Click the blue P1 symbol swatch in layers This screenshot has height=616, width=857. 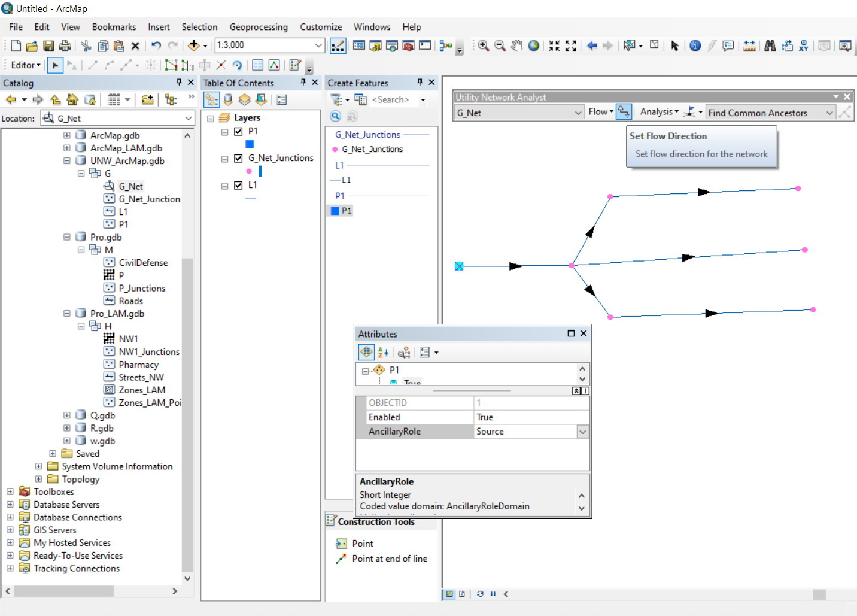[250, 144]
